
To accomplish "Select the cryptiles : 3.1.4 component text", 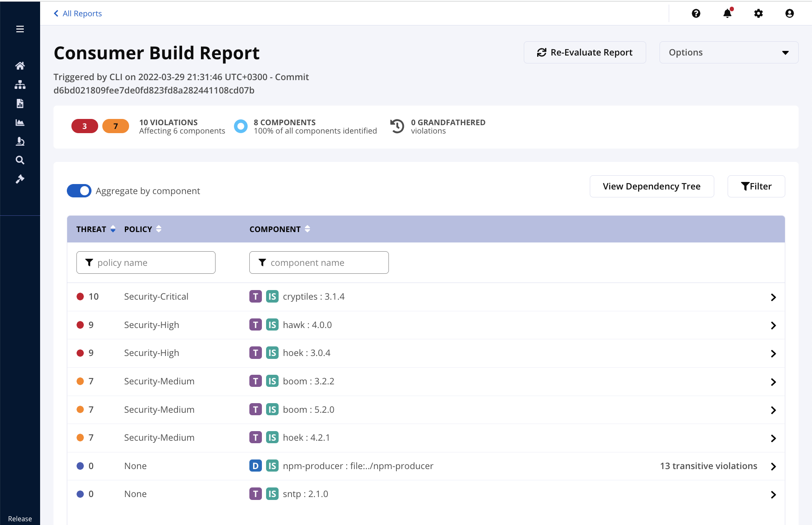I will (x=314, y=297).
